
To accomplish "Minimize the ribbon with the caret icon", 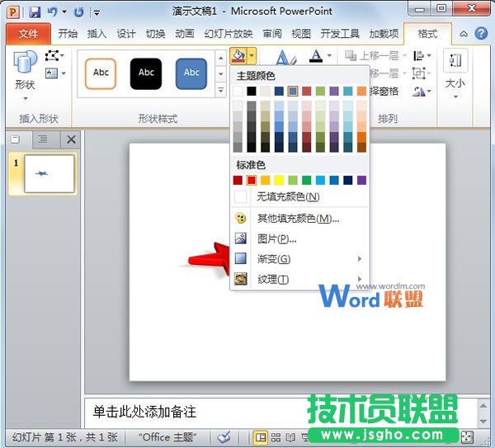I will click(x=464, y=34).
